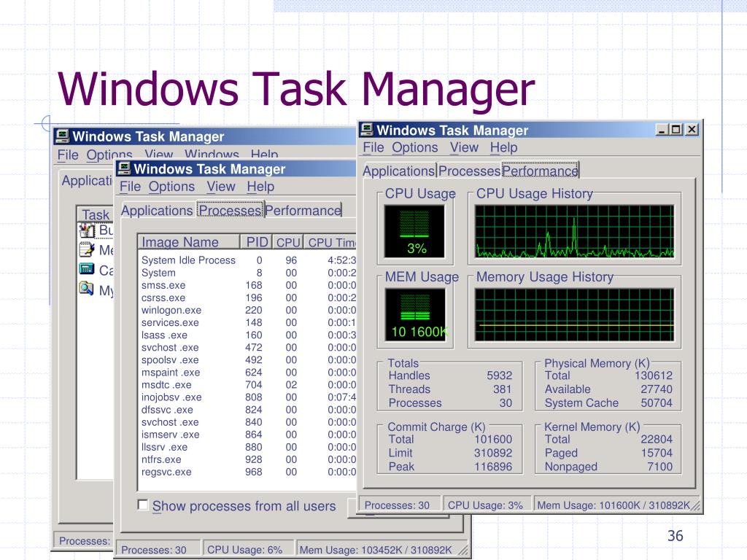747x560 pixels.
Task: Click the Handles value 5932
Action: tap(499, 376)
